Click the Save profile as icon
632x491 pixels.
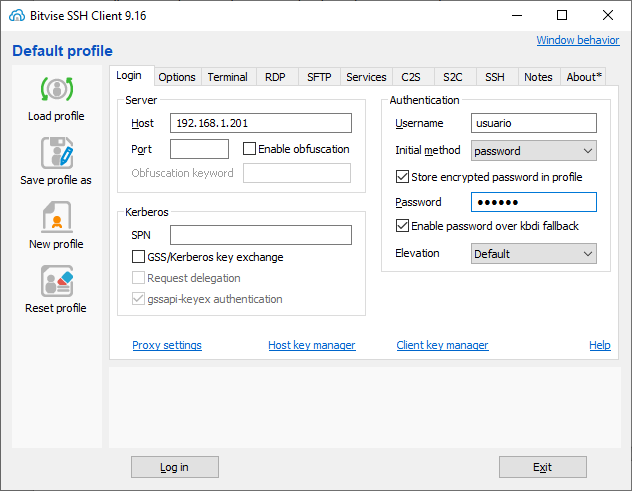(x=56, y=153)
